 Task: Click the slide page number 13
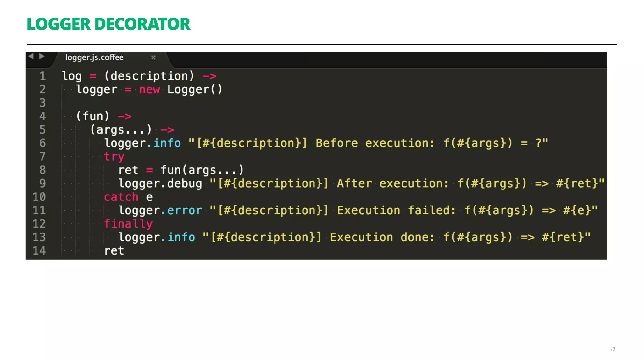coord(613,349)
